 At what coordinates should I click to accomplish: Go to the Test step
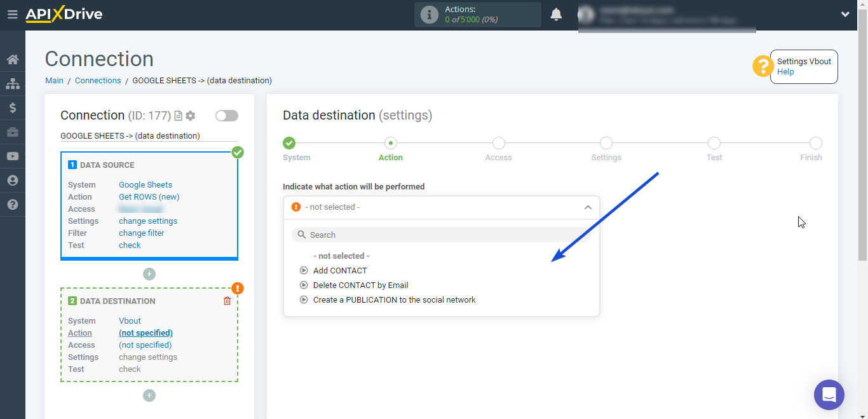714,143
